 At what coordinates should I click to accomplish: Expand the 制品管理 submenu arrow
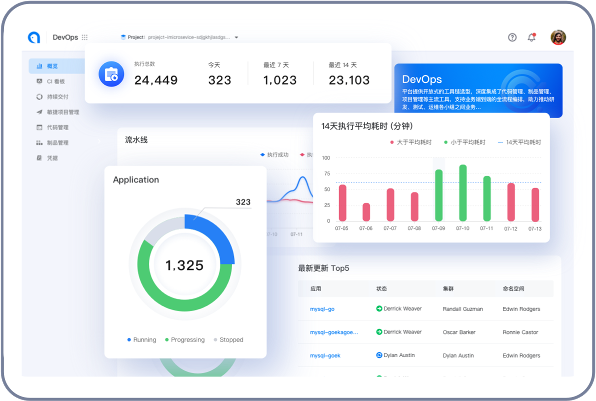tap(99, 141)
